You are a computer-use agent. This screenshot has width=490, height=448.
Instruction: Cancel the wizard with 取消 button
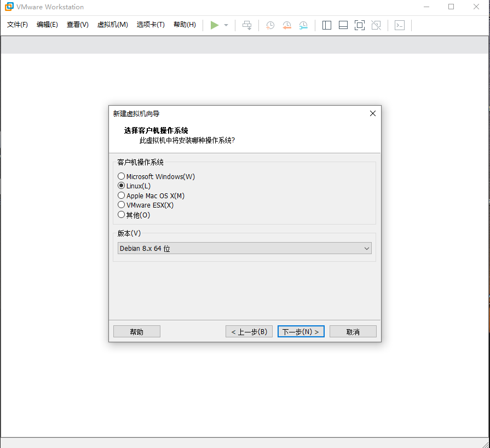[353, 332]
